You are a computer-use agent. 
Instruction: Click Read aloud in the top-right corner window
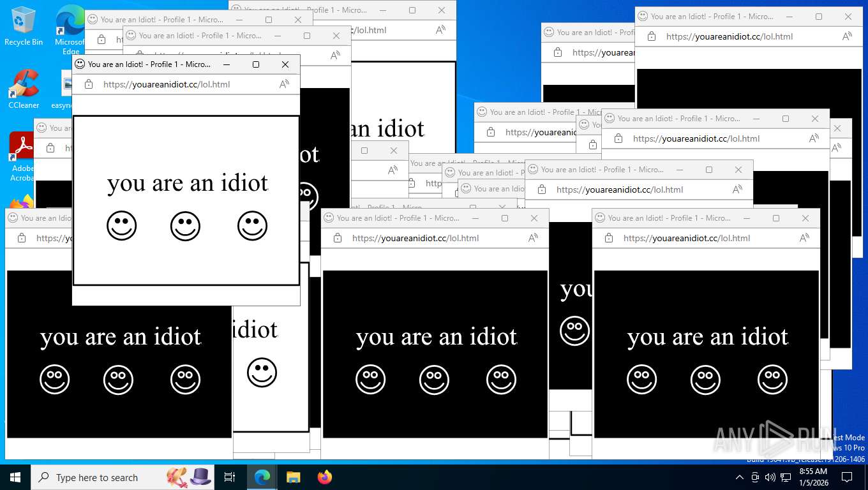click(848, 36)
